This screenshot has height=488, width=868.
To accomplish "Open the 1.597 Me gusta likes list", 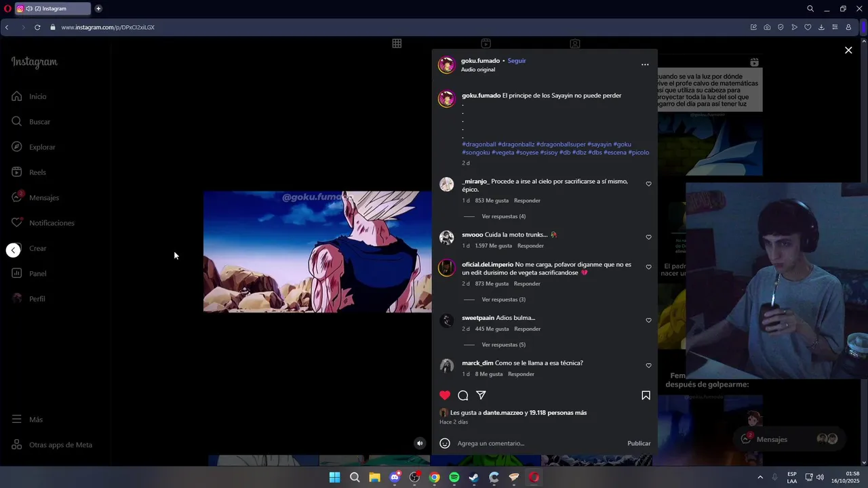I will tap(493, 246).
